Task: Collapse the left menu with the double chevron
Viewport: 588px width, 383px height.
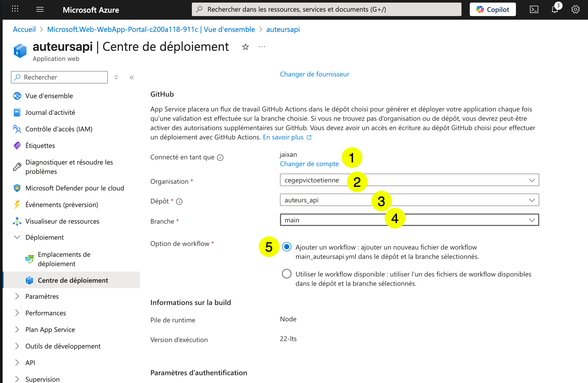Action: pyautogui.click(x=131, y=77)
